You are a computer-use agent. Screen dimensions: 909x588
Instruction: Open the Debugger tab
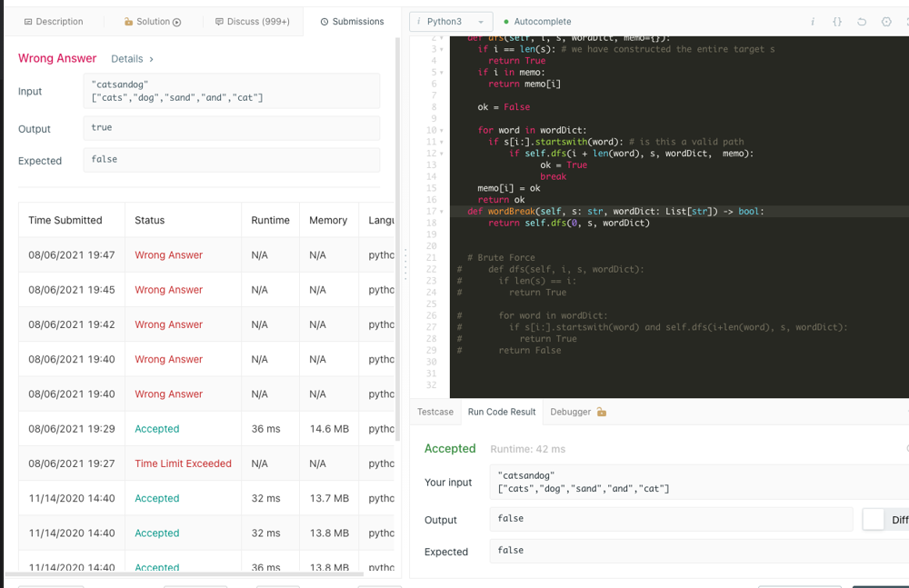click(x=571, y=412)
